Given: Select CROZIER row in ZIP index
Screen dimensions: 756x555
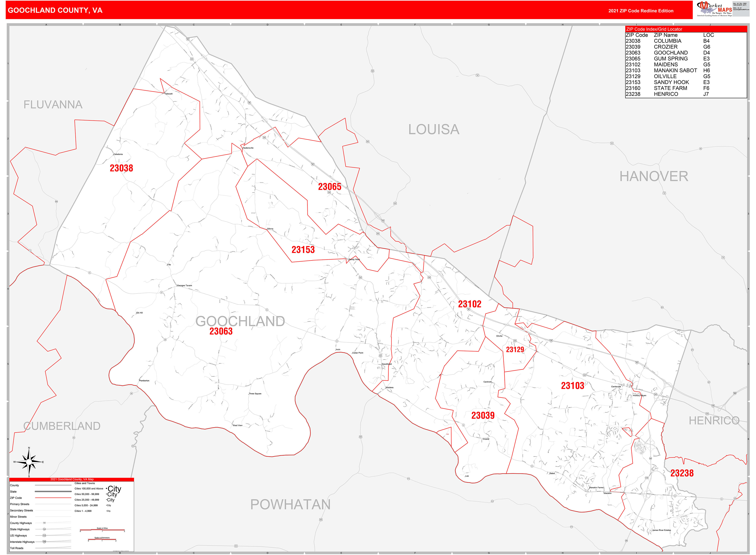Looking at the screenshot, I should pos(686,47).
